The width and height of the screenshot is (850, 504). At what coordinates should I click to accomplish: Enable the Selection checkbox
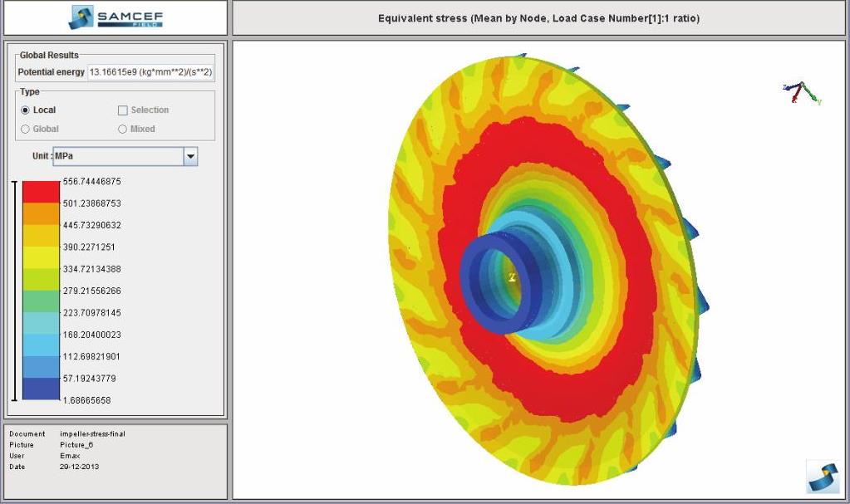(122, 110)
